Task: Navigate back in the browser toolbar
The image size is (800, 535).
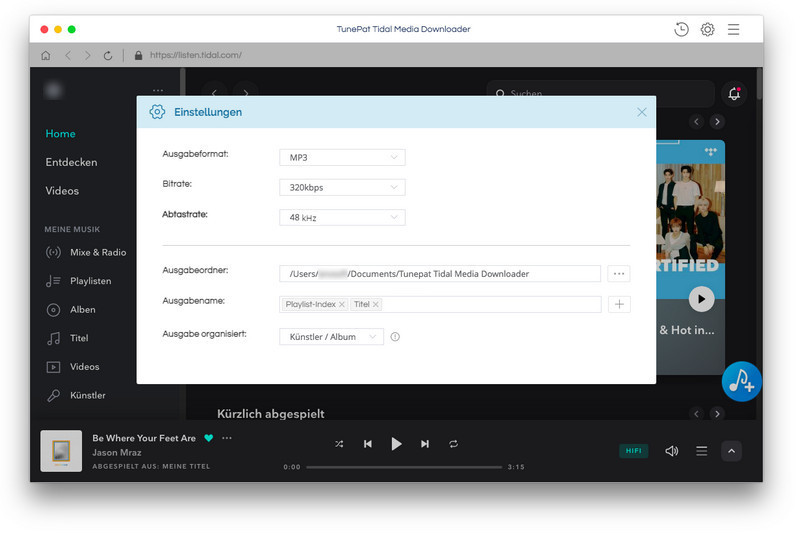Action: point(68,55)
